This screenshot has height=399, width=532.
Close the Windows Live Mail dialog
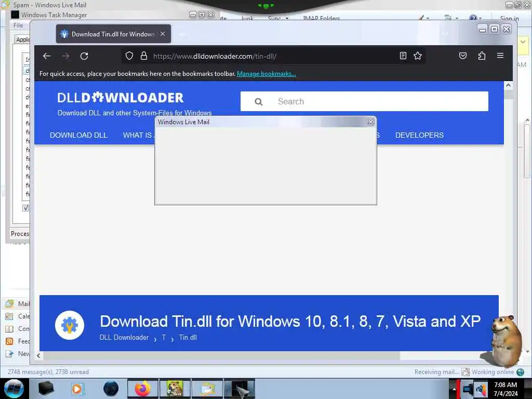(370, 122)
